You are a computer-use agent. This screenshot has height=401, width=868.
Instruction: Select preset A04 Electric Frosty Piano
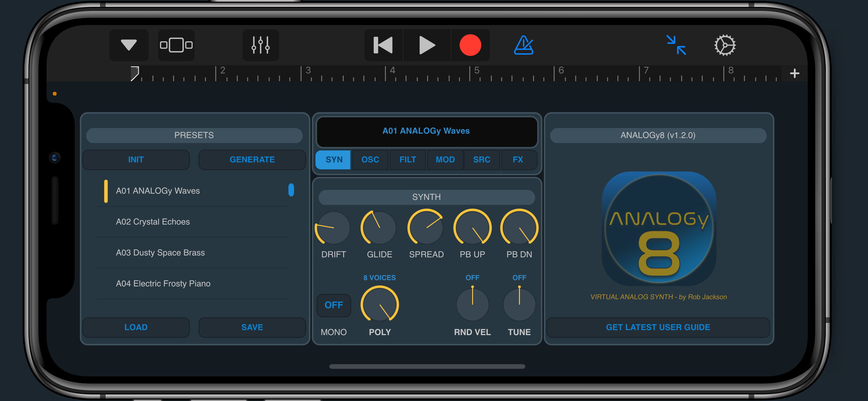click(193, 284)
